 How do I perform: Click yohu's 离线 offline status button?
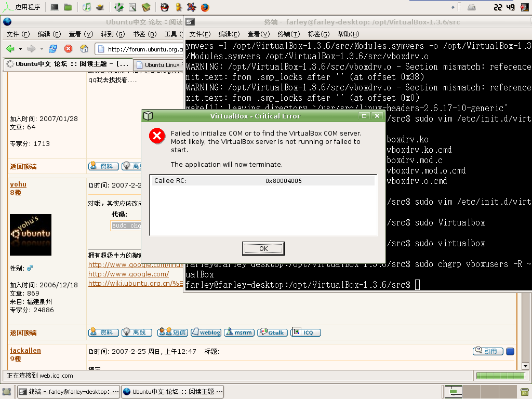click(x=137, y=332)
